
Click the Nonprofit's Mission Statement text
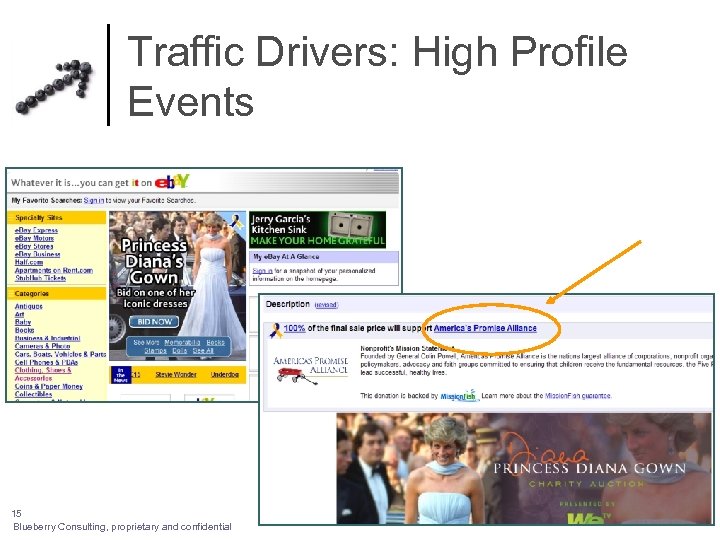(407, 349)
